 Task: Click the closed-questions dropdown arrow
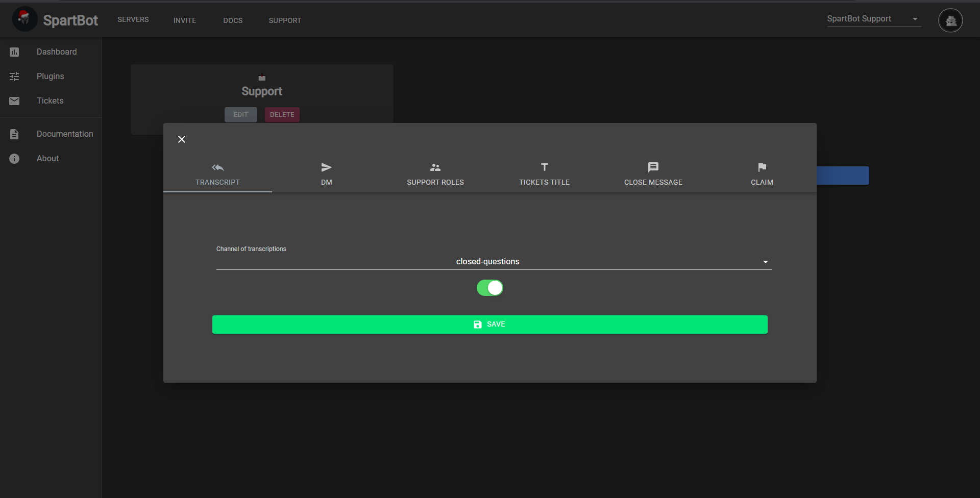tap(765, 262)
